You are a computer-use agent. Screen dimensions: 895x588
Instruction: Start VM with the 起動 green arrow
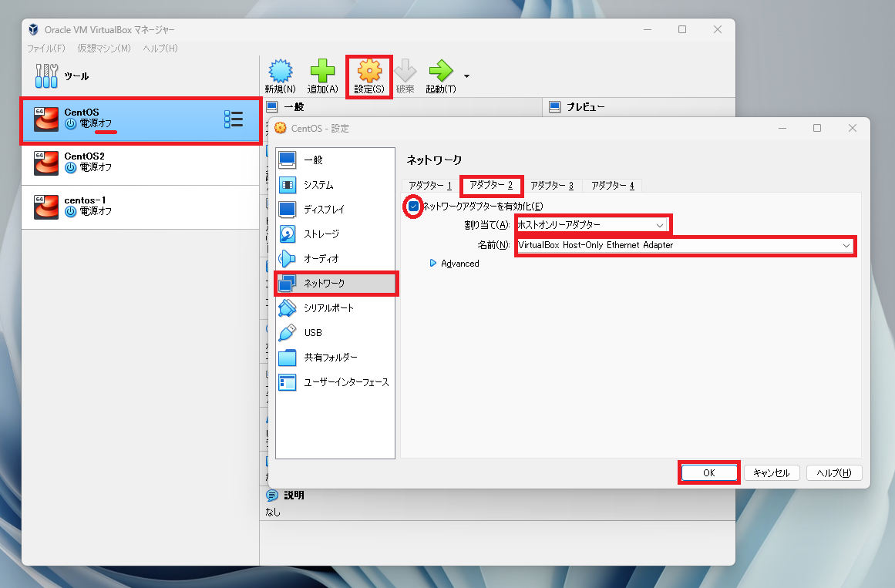click(441, 76)
